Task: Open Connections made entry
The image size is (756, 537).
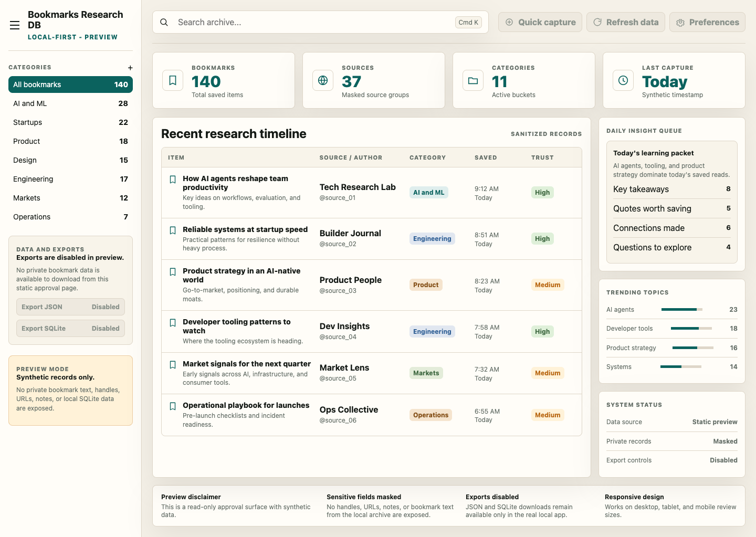Action: pyautogui.click(x=672, y=228)
